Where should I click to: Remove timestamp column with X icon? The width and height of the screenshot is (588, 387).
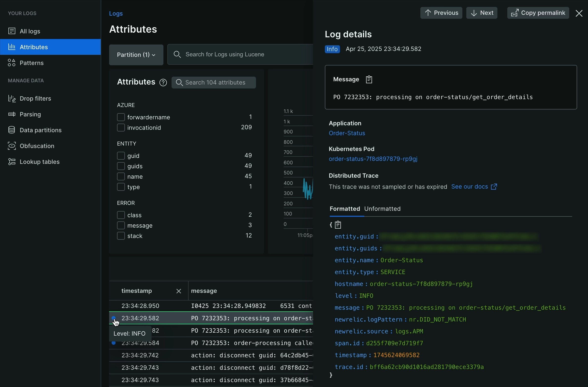(179, 291)
